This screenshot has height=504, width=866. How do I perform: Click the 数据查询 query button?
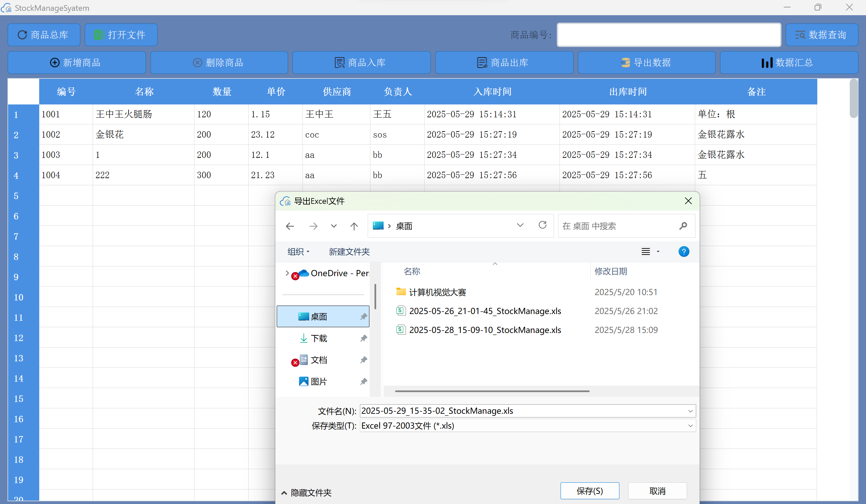coord(822,35)
